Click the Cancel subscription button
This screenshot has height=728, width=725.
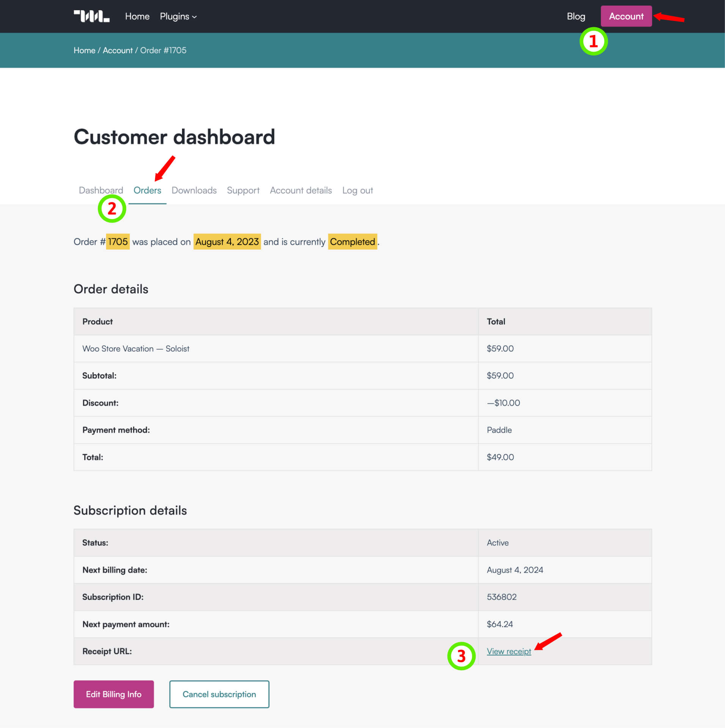219,694
